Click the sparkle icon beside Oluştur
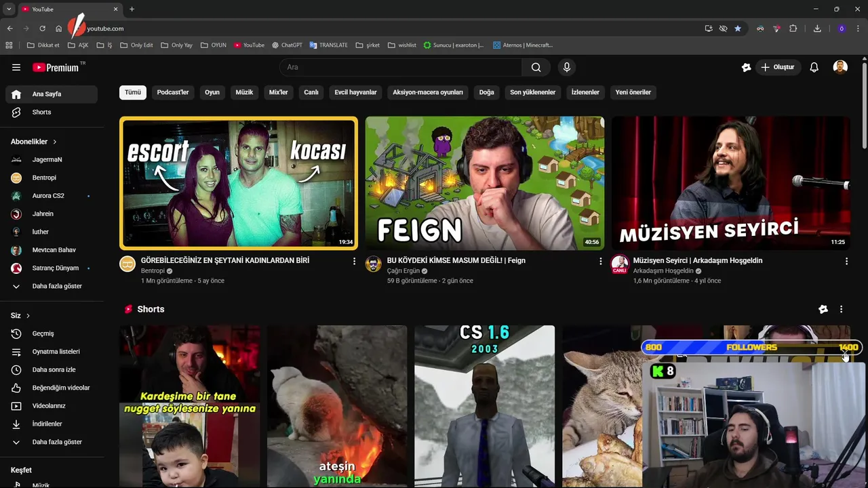The width and height of the screenshot is (868, 488). 747,67
